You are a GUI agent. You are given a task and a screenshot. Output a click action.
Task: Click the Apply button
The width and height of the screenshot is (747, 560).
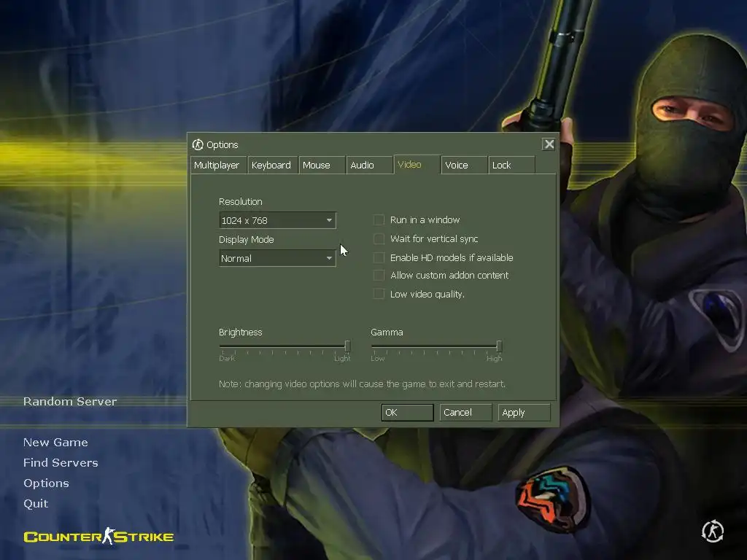pyautogui.click(x=524, y=413)
